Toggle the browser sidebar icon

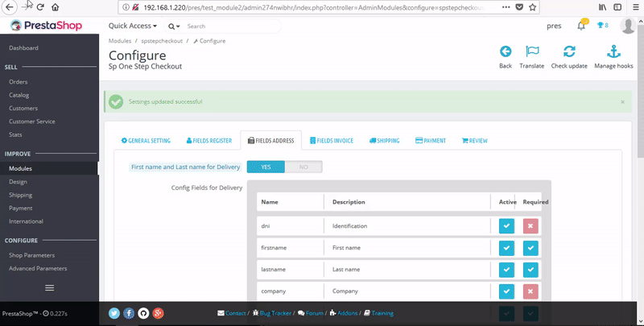click(617, 7)
